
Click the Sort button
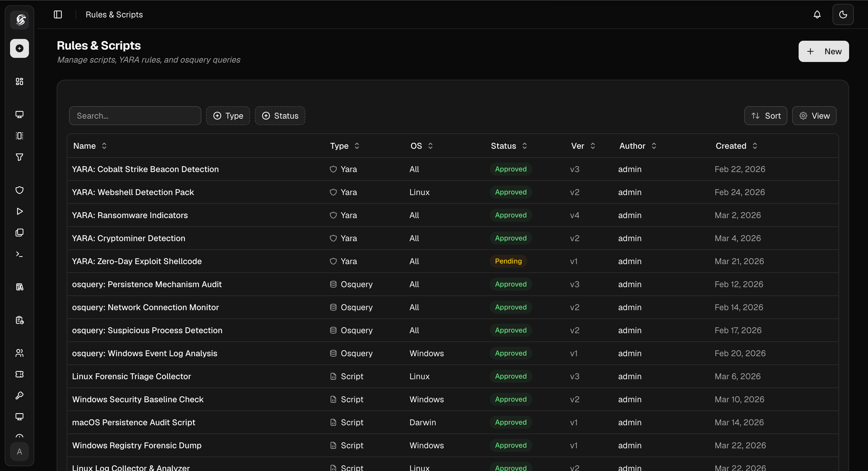(x=766, y=116)
